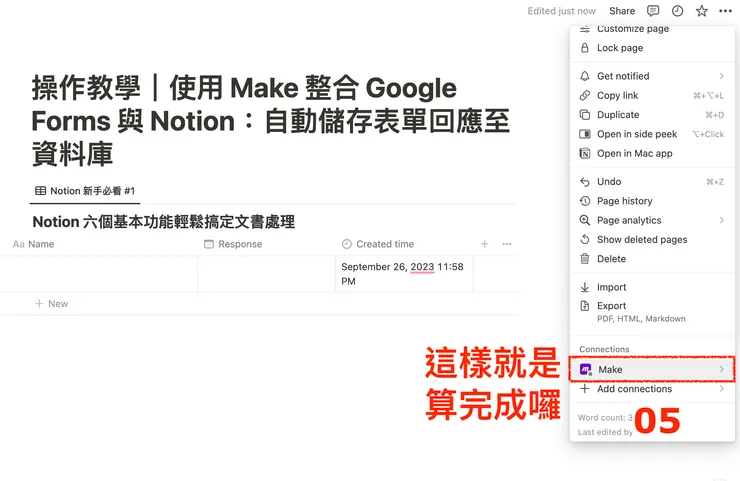Click the bell icon beside Get notified
This screenshot has height=481, width=740.
tap(585, 76)
